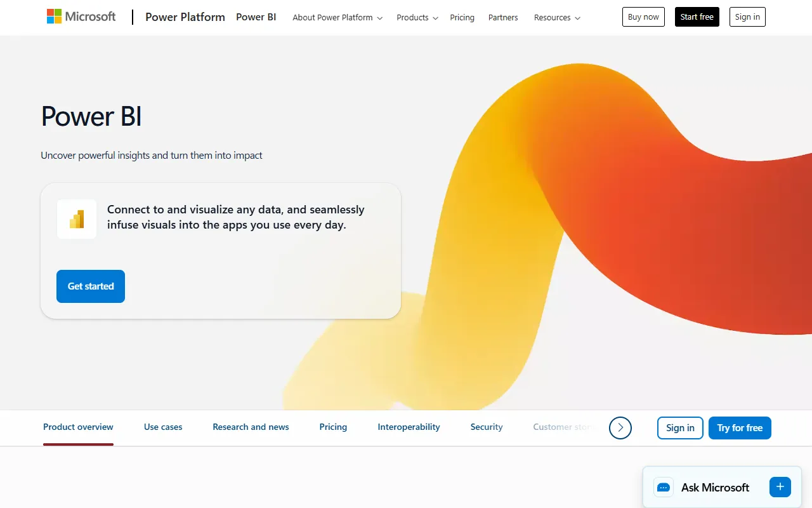Click the Buy now button
Image resolution: width=812 pixels, height=508 pixels.
[643, 17]
